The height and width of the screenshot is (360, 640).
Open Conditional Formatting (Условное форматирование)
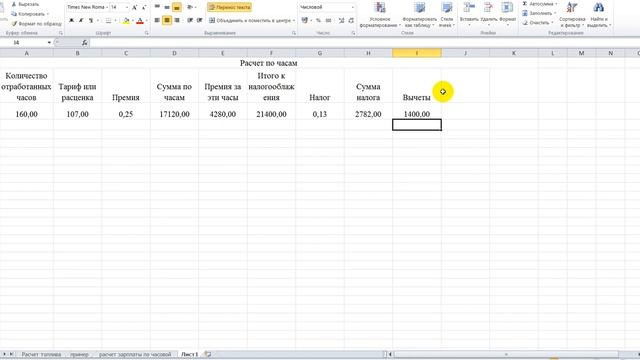(x=380, y=15)
